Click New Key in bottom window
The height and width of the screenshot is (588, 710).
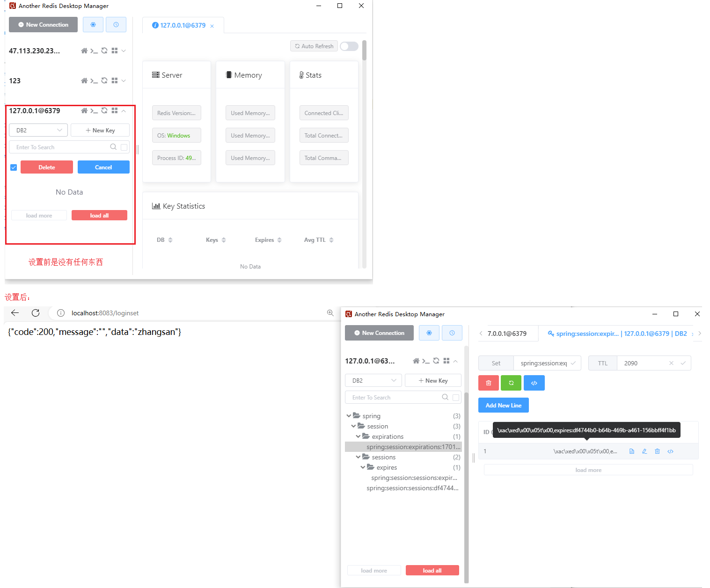coord(433,380)
